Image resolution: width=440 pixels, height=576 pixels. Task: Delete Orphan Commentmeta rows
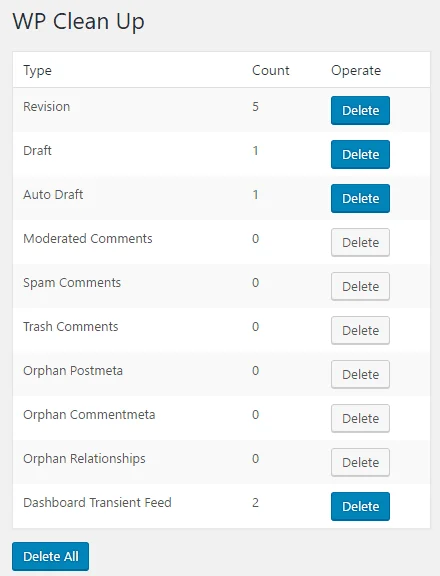[360, 418]
